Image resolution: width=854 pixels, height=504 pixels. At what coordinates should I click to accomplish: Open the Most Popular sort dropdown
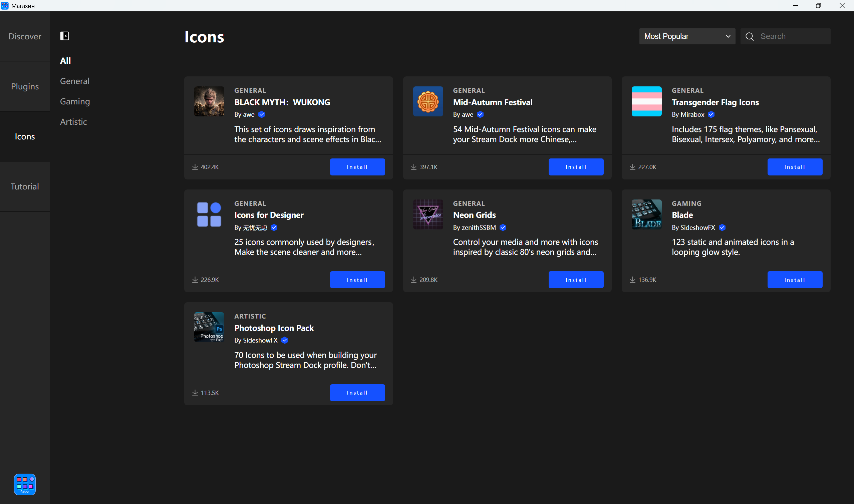click(687, 37)
